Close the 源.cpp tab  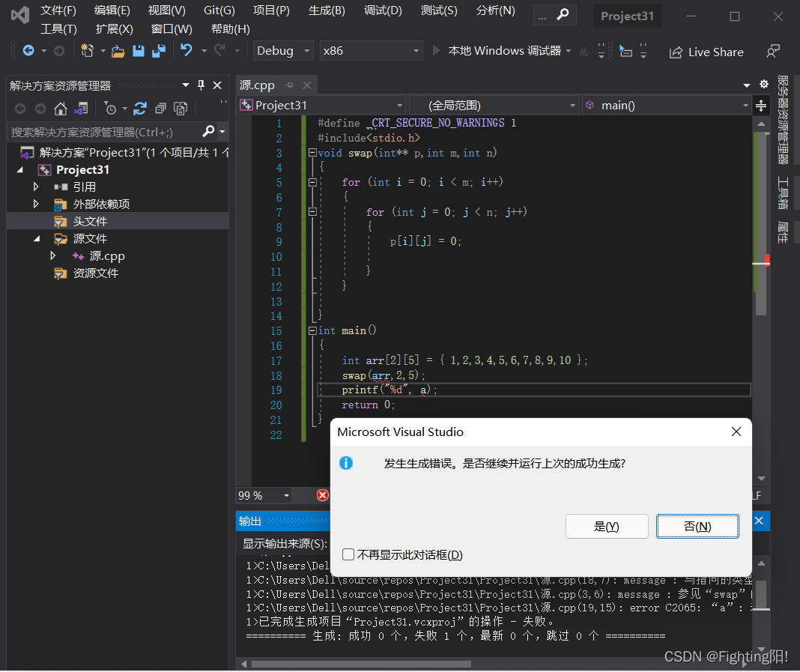tap(307, 85)
